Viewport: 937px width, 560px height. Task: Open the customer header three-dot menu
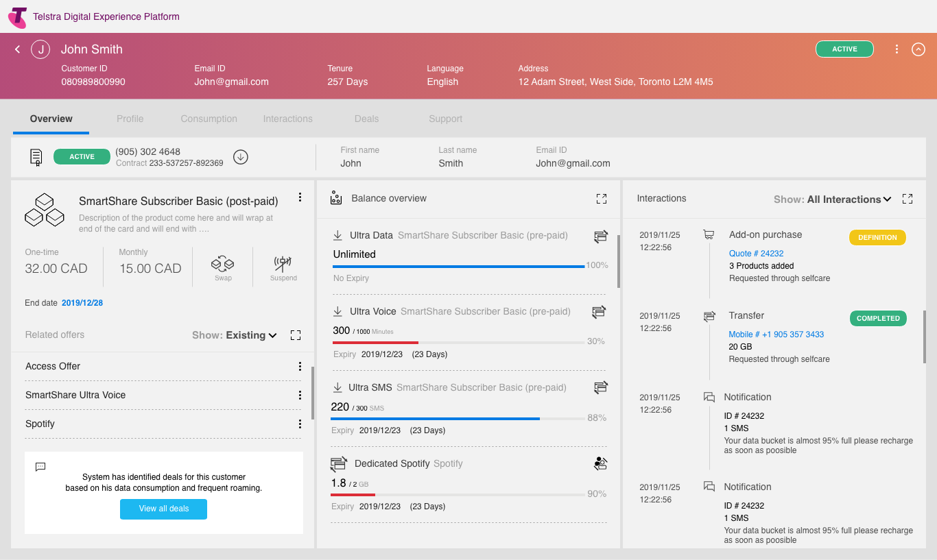(x=897, y=49)
